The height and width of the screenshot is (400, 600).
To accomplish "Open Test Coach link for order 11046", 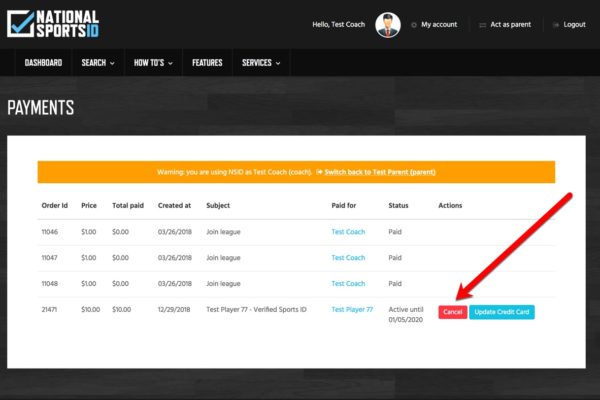I will pyautogui.click(x=348, y=232).
